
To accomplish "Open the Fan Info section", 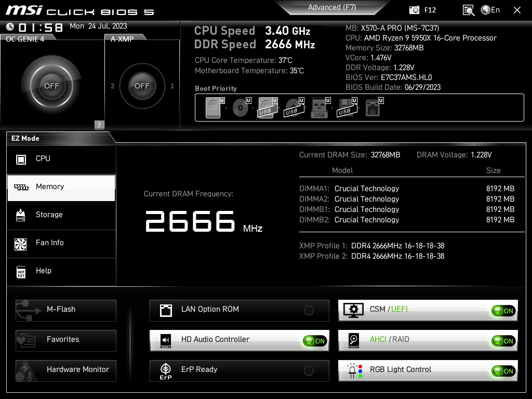I will tap(61, 244).
